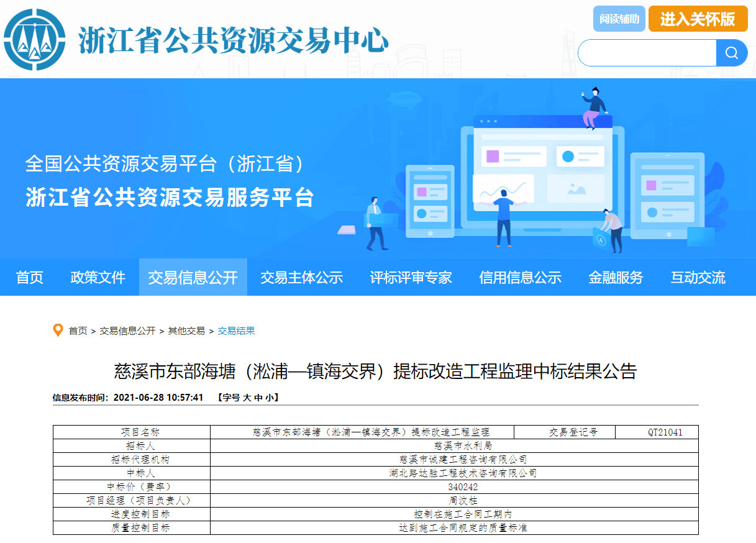Go to the 首页 navigation tab
This screenshot has height=543, width=756.
pyautogui.click(x=30, y=278)
